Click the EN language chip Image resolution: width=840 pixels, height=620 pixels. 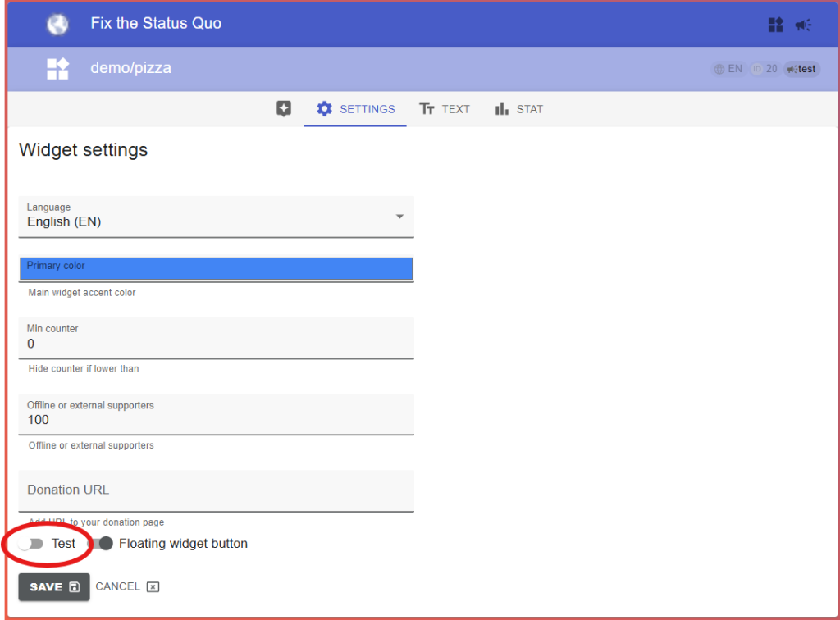pos(728,69)
